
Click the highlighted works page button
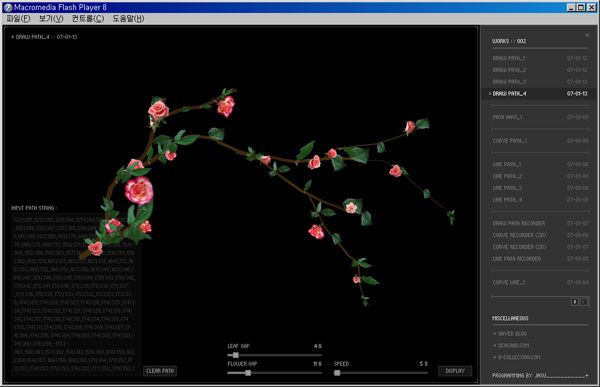tap(575, 302)
